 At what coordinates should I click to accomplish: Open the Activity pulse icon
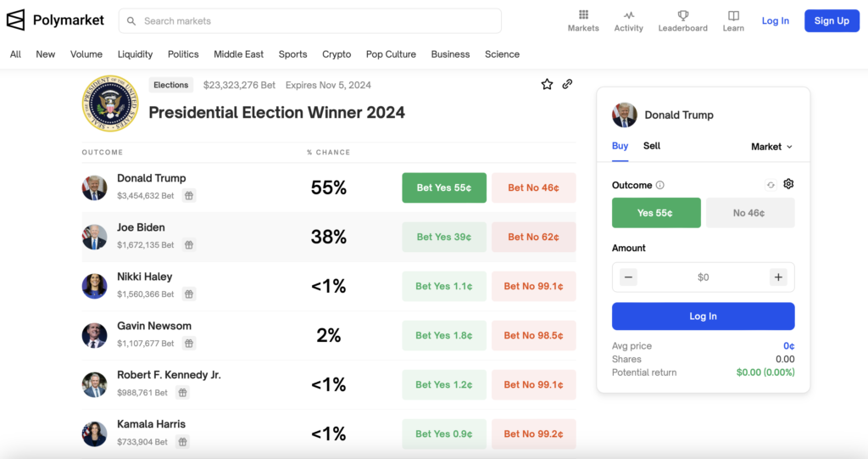(628, 15)
